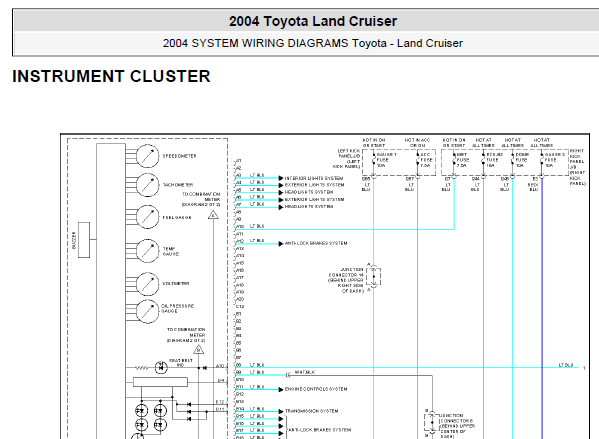Click the "TACHOMETER" label
The width and height of the screenshot is (599, 439).
point(178,185)
